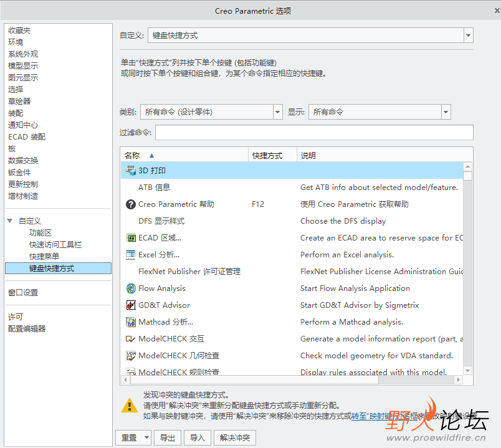
Task: Select 草绘器 in the left sidebar
Action: point(19,102)
